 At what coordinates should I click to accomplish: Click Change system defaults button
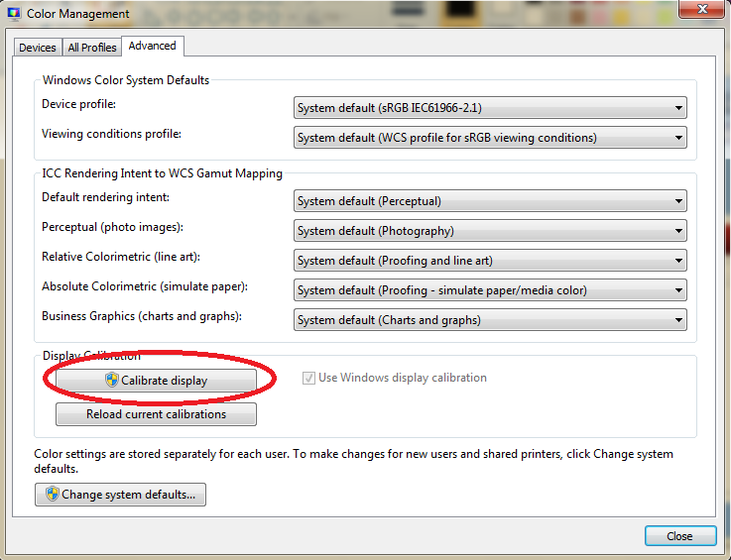point(120,495)
